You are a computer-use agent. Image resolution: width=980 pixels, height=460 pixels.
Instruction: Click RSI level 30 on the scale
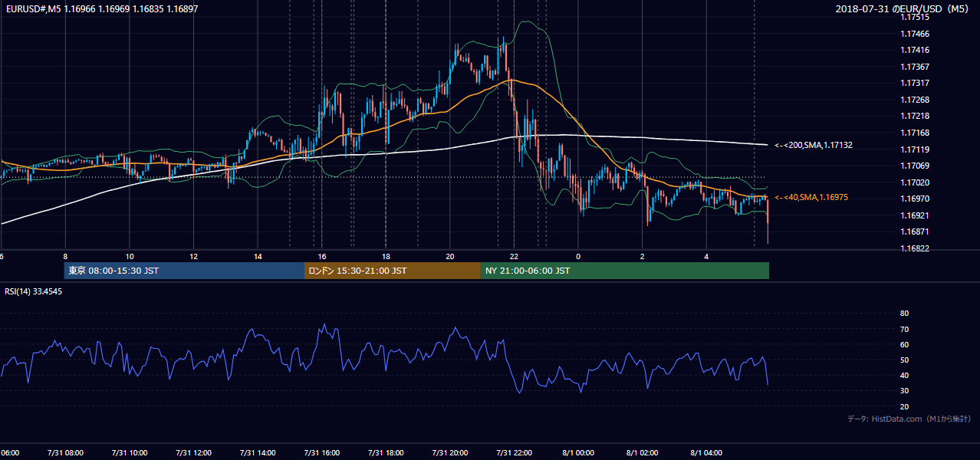point(904,391)
